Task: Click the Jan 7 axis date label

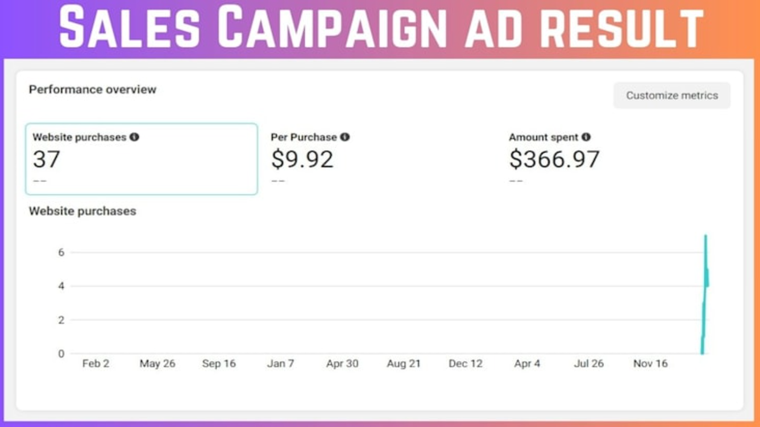Action: pos(281,364)
